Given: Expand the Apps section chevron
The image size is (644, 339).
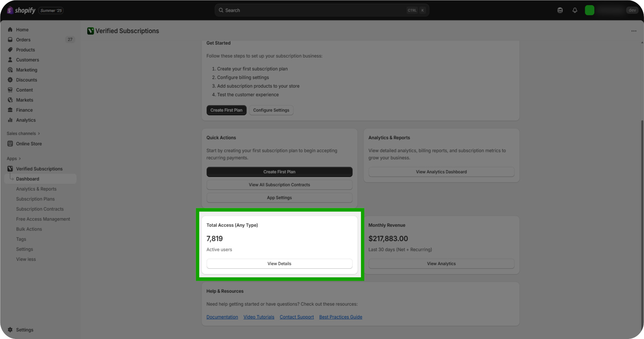Looking at the screenshot, I should 20,159.
